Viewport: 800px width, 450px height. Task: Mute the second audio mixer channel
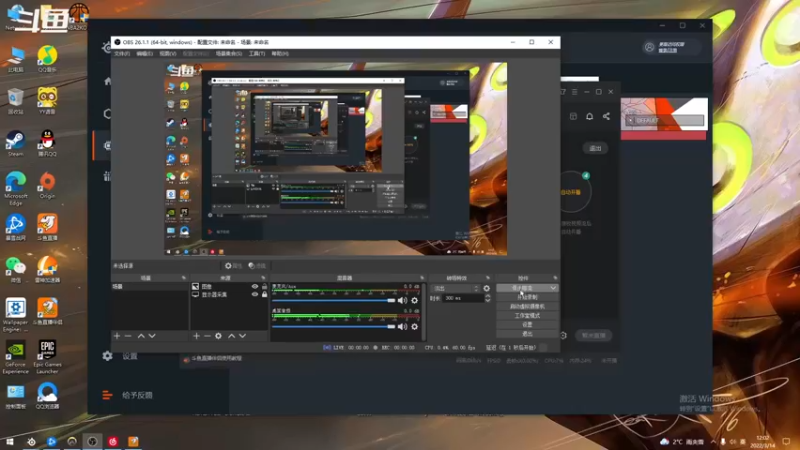402,327
